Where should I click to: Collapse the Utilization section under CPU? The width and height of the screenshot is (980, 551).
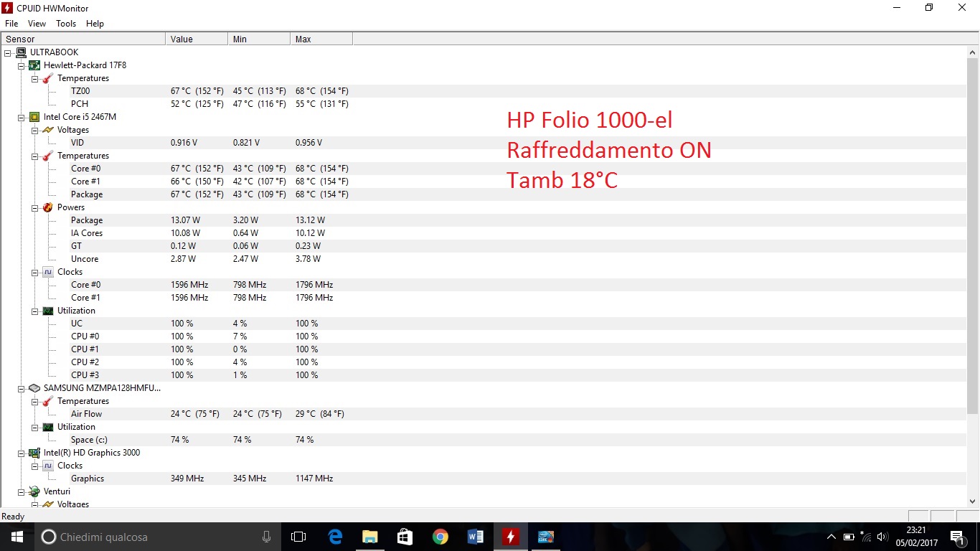35,311
